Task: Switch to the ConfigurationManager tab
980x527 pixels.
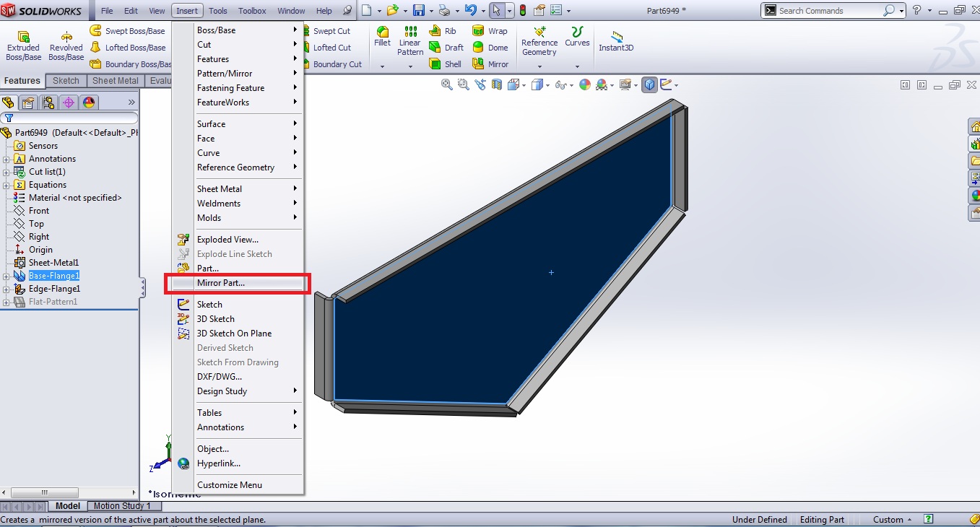Action: pyautogui.click(x=48, y=102)
